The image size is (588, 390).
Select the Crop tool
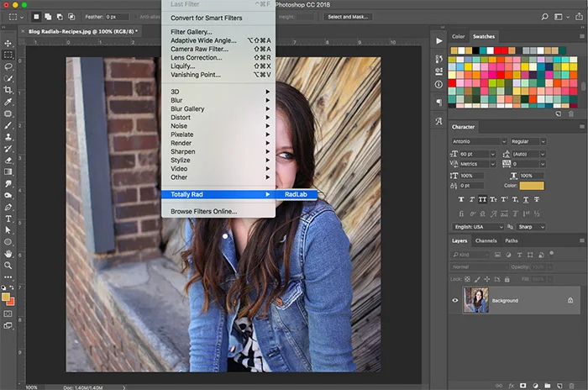[8, 90]
